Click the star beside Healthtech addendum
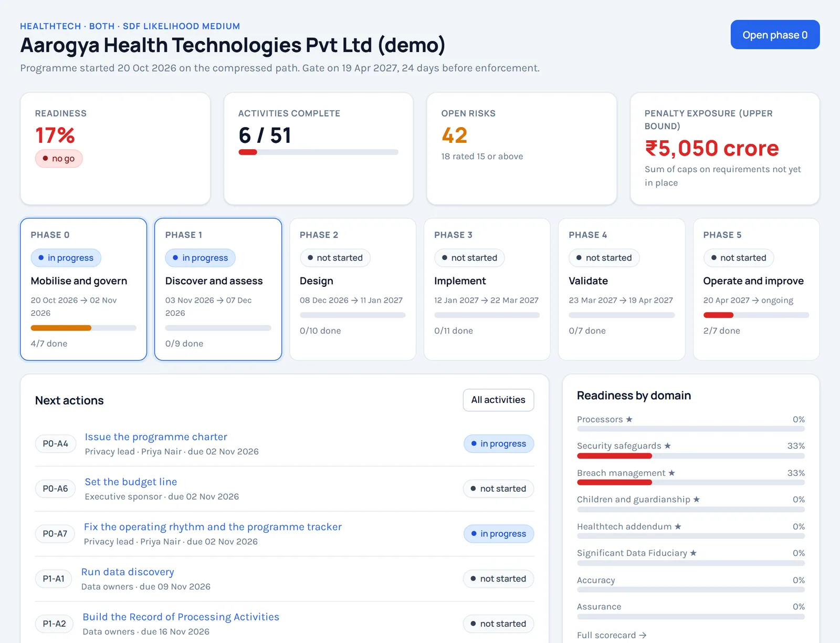The width and height of the screenshot is (840, 643). [x=678, y=526]
